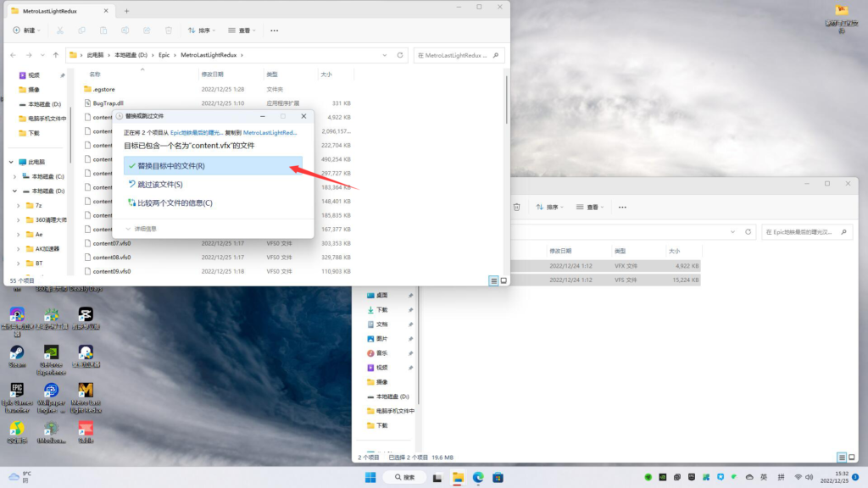Select the VFS 文件 row in back window
This screenshot has width=868, height=488.
pyautogui.click(x=605, y=280)
